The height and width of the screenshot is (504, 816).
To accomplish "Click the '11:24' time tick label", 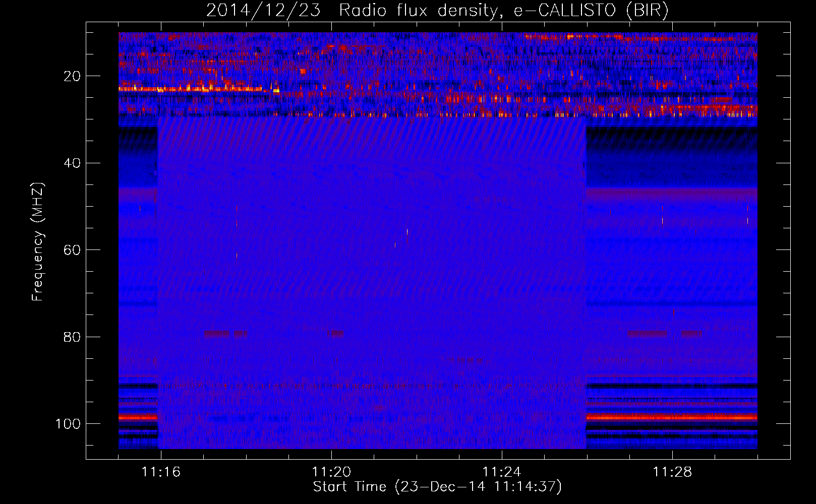I will coord(502,472).
